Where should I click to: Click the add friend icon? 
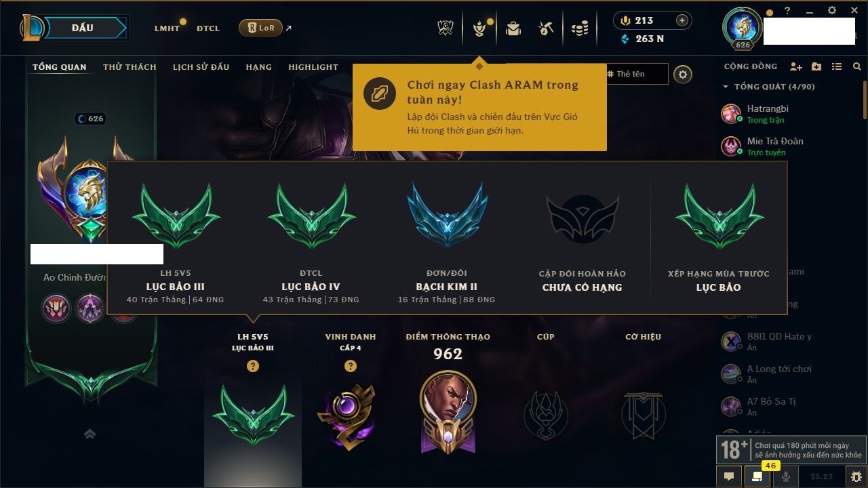[796, 66]
